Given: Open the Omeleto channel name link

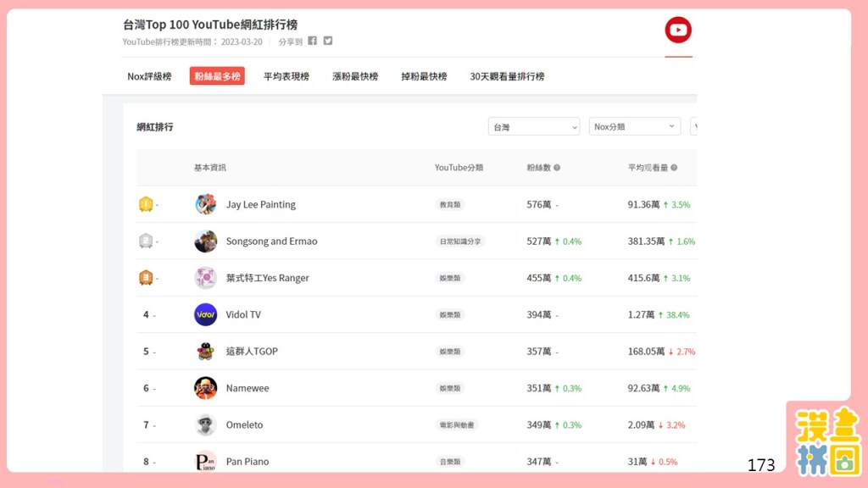Looking at the screenshot, I should [244, 425].
